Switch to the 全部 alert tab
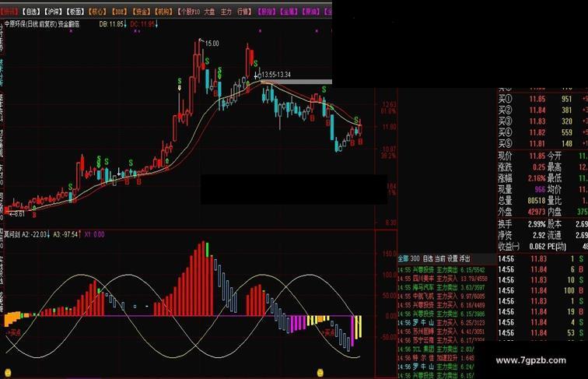The height and width of the screenshot is (379, 588). pyautogui.click(x=403, y=258)
